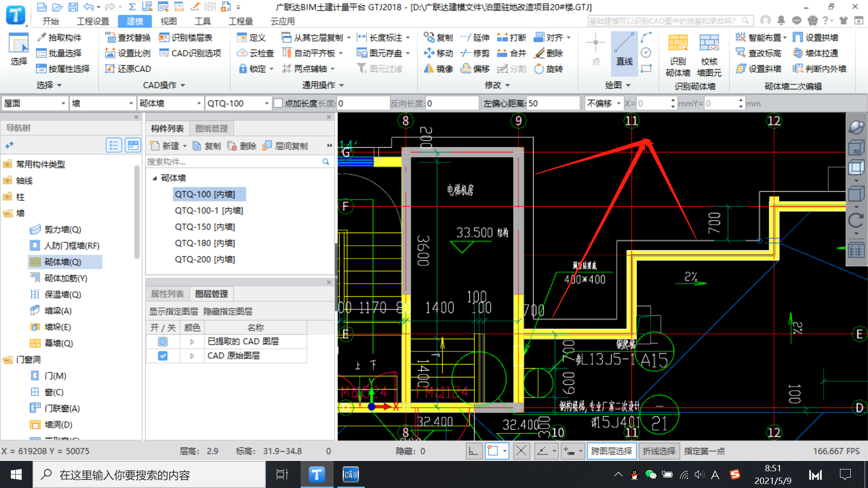Open the 视图 ribbon tab
The image size is (868, 488).
pyautogui.click(x=169, y=21)
